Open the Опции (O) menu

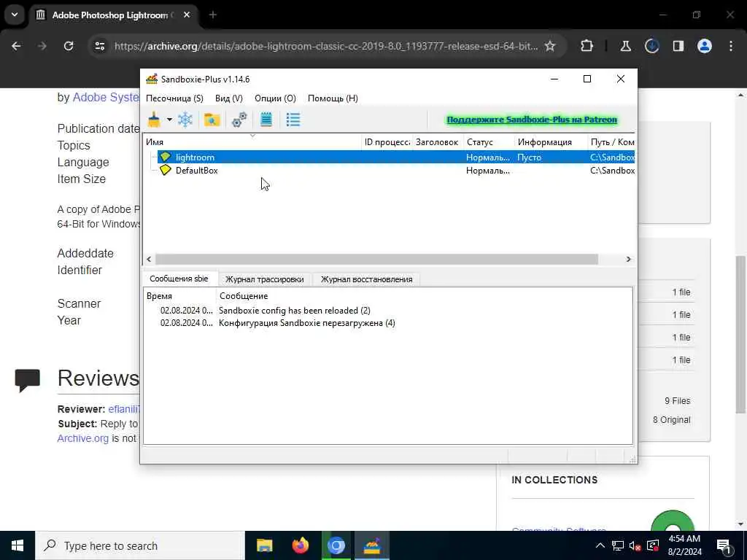point(275,98)
